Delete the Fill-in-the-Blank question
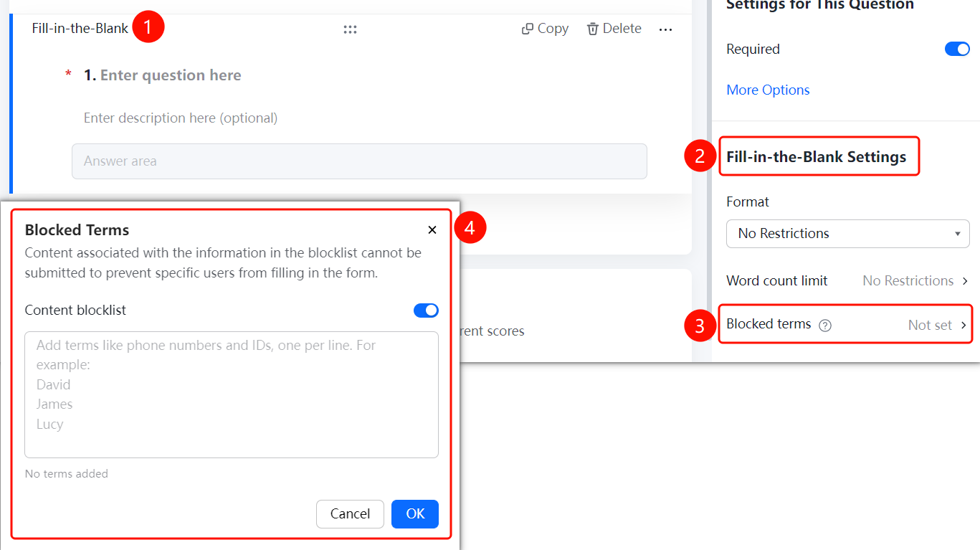This screenshot has height=550, width=980. pyautogui.click(x=614, y=29)
